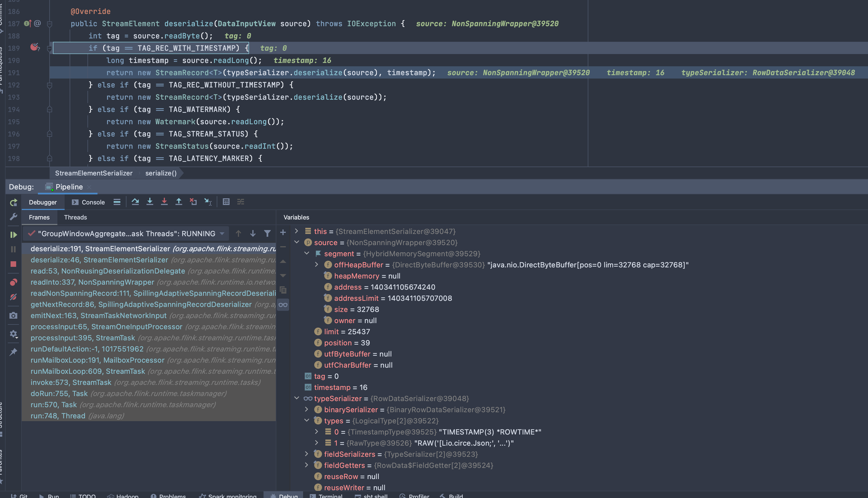Click the Step Into icon
The image size is (868, 498).
[150, 202]
